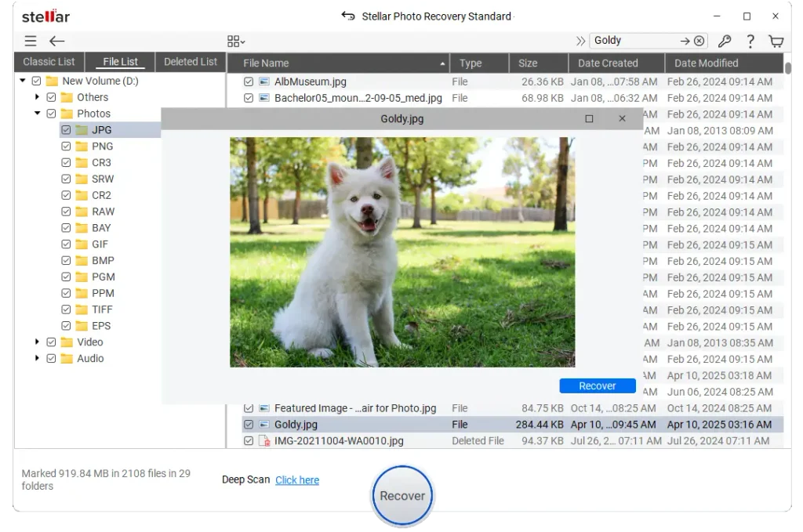803x532 pixels.
Task: Sort by Date Modified column
Action: [724, 63]
